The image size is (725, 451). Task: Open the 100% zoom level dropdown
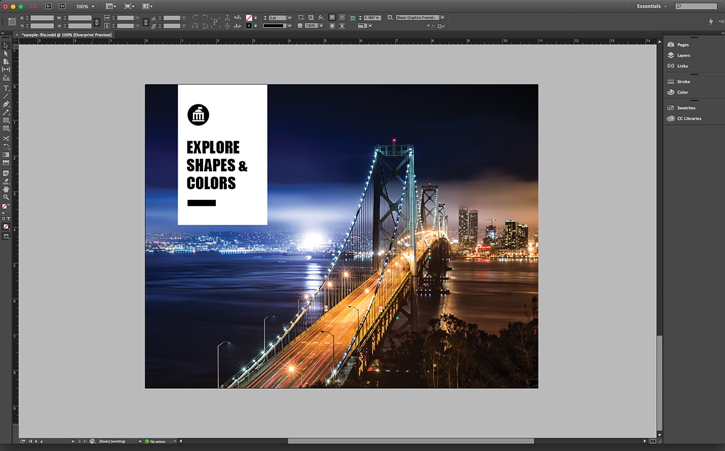click(x=86, y=6)
